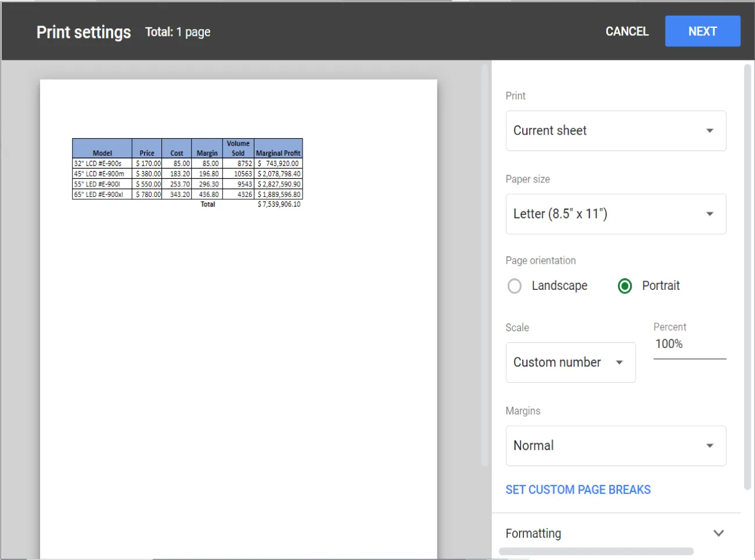
Task: Select Landscape page orientation
Action: 515,286
